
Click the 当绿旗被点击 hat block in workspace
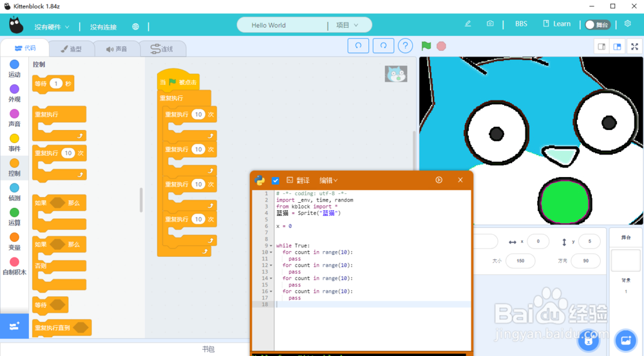(x=178, y=80)
